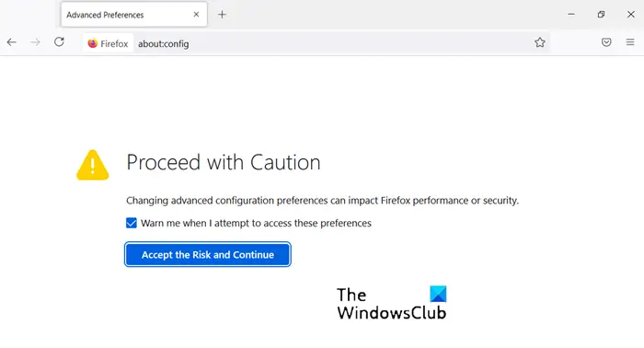
Task: Click the forward navigation arrow
Action: point(36,42)
